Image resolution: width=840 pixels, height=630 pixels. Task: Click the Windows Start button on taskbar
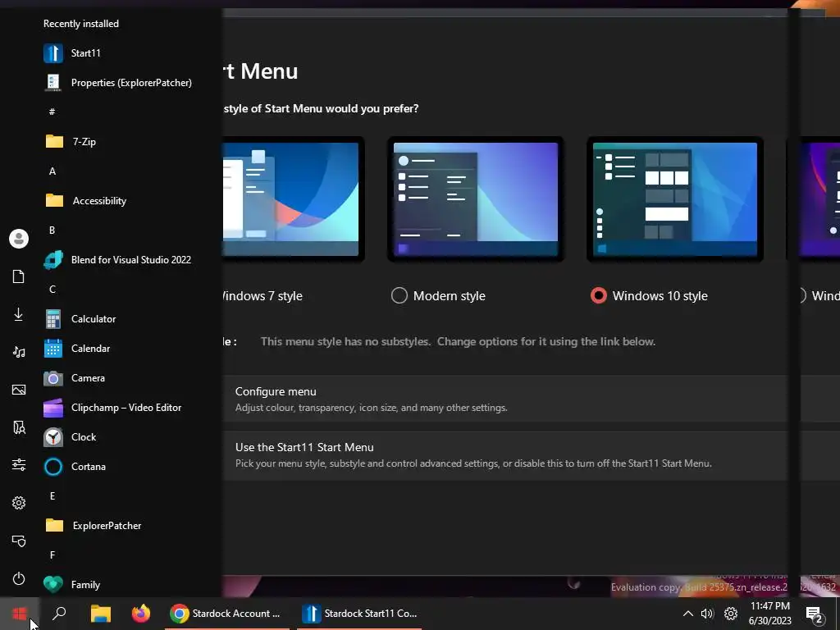20,614
